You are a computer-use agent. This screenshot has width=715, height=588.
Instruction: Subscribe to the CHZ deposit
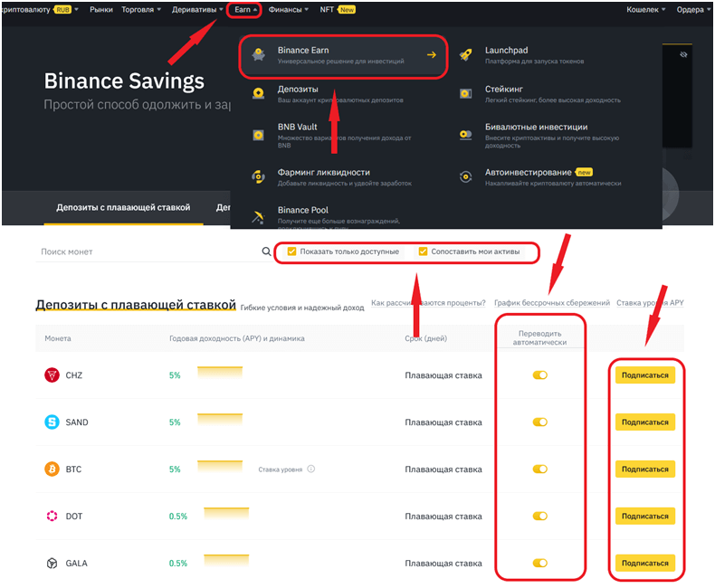645,375
